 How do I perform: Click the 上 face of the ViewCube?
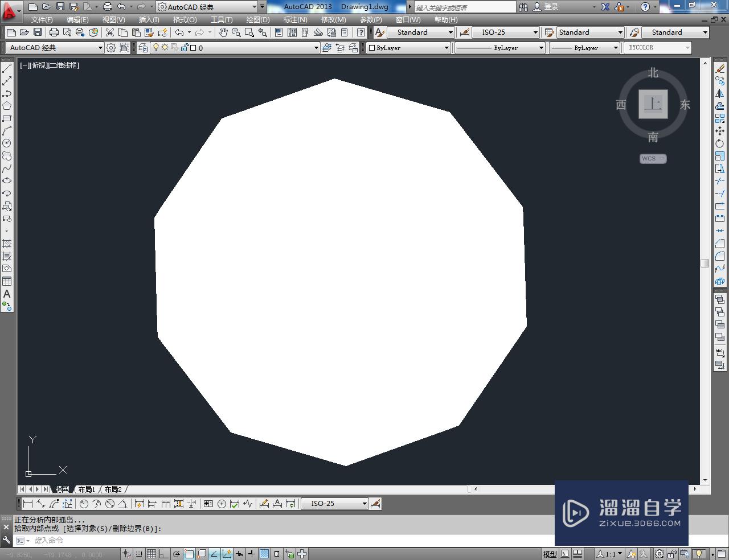tap(653, 104)
